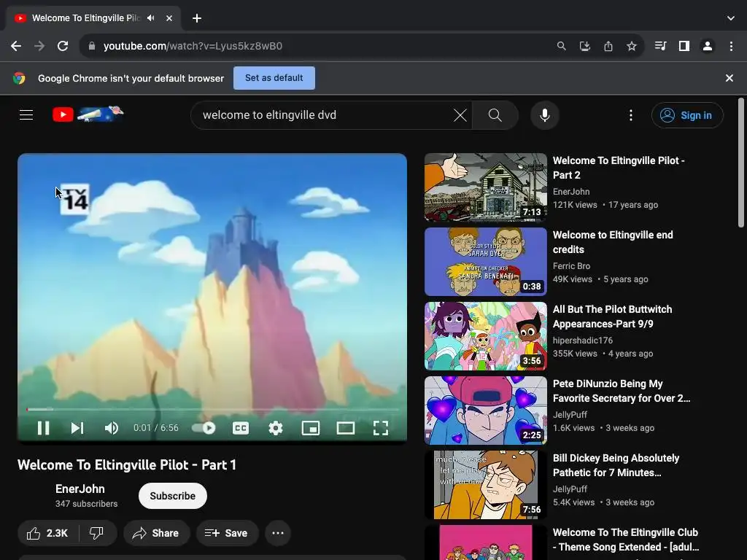
Task: Subscribe to the EnerJohn channel
Action: point(172,496)
